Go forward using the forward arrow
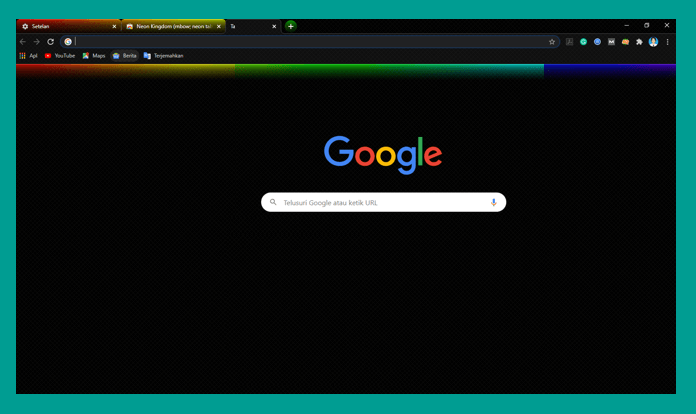This screenshot has height=414, width=696. [x=36, y=42]
